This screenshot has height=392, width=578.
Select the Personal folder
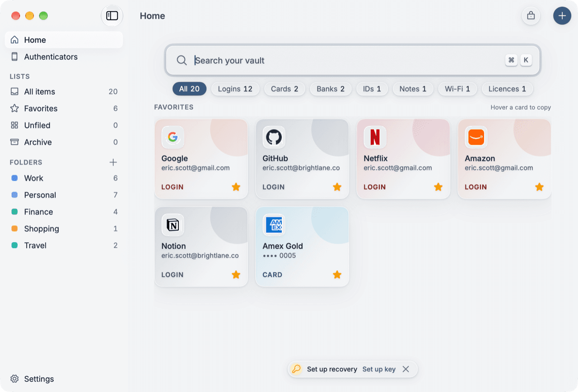pyautogui.click(x=64, y=195)
